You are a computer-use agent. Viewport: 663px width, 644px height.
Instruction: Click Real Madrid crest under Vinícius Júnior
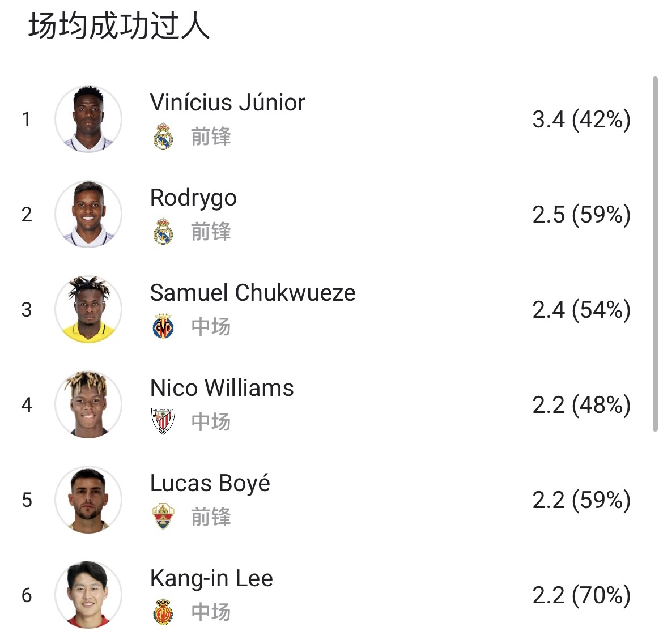[x=163, y=137]
